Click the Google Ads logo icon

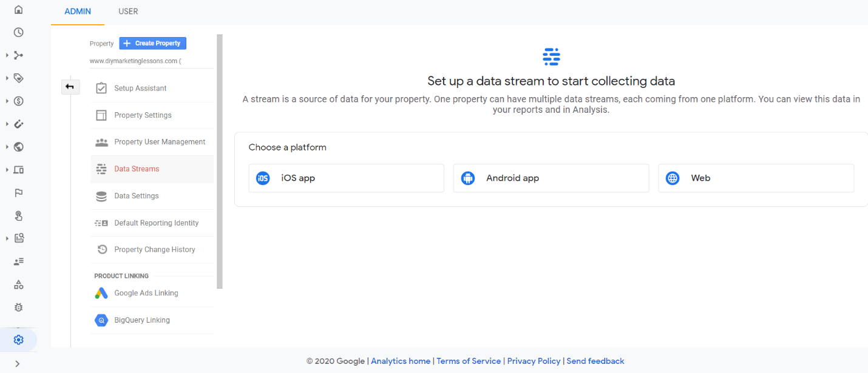[x=101, y=293]
